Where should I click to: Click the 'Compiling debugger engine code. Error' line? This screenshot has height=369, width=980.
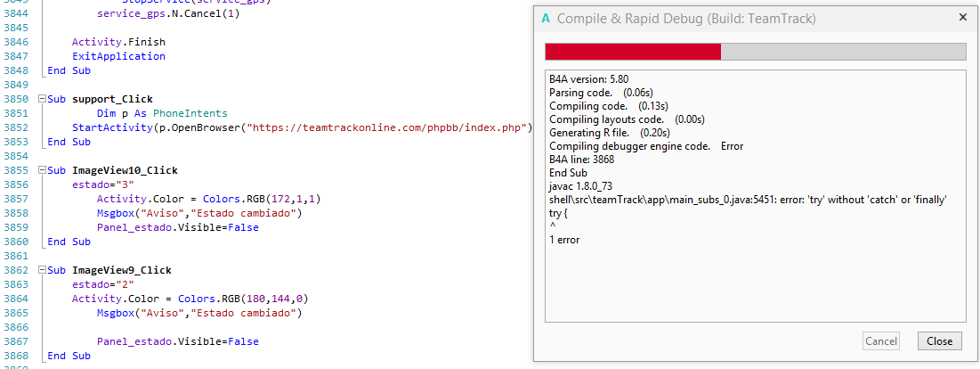(645, 146)
